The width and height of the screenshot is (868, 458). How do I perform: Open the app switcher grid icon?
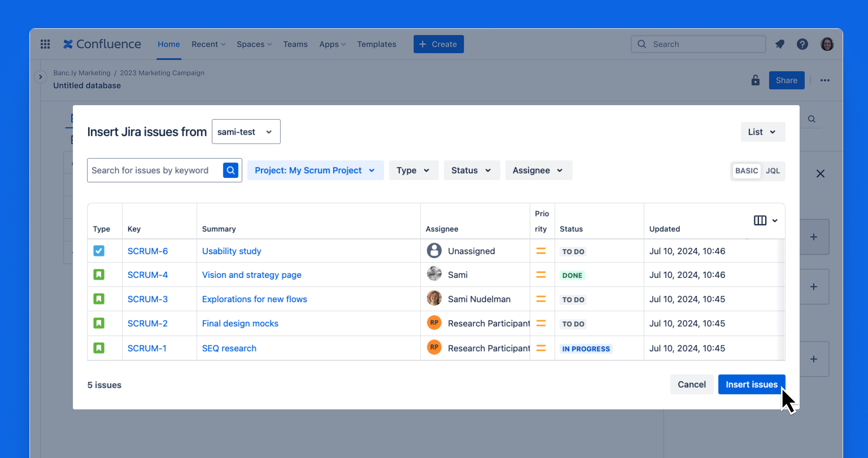point(45,44)
